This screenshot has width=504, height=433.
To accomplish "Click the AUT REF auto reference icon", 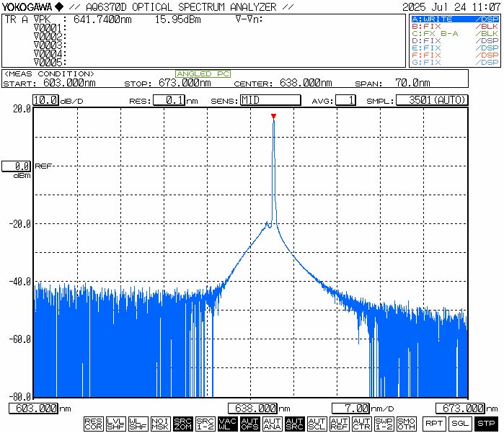I will (339, 424).
